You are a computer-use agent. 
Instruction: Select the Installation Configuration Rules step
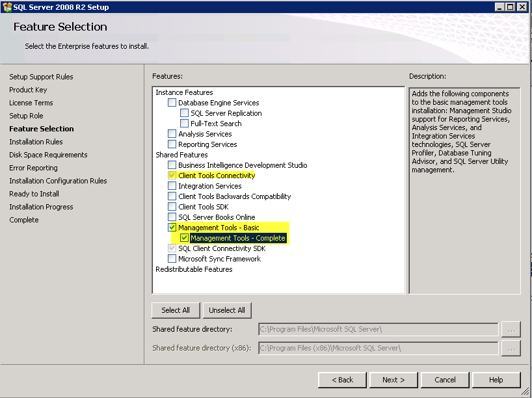tap(58, 181)
